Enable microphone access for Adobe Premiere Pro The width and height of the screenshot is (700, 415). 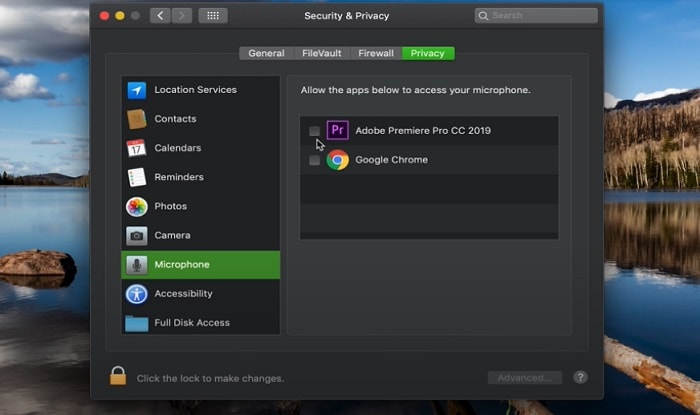pos(314,131)
